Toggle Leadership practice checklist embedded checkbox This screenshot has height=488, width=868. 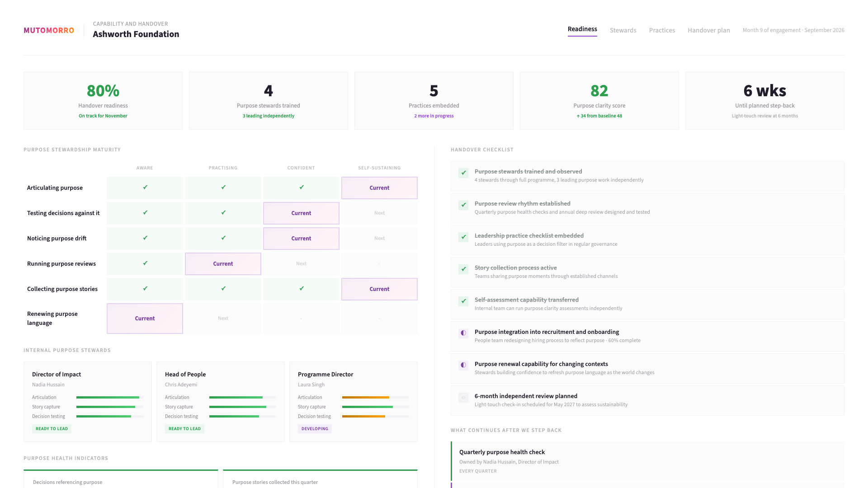point(463,237)
